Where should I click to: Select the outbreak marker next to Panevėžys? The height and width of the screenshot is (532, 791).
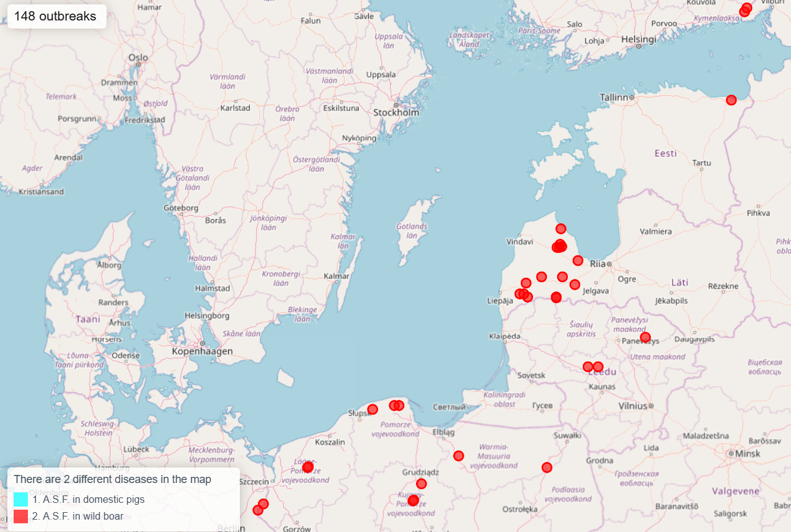click(645, 337)
